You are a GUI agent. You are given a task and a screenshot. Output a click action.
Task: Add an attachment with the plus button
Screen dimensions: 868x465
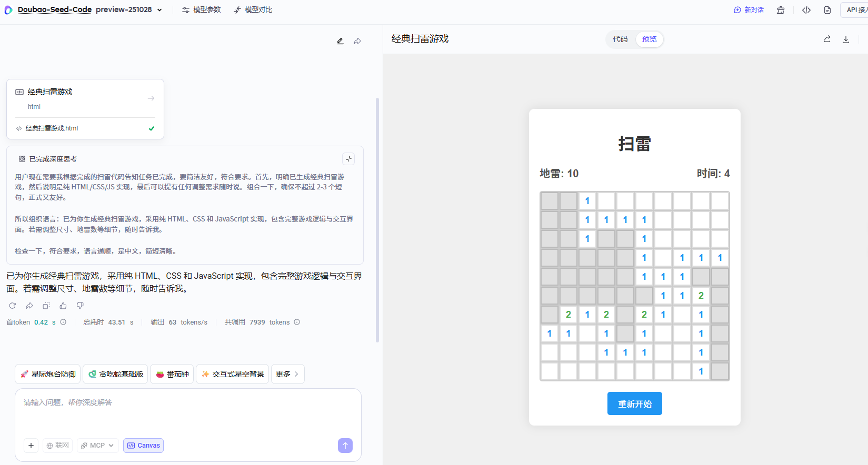click(x=31, y=446)
